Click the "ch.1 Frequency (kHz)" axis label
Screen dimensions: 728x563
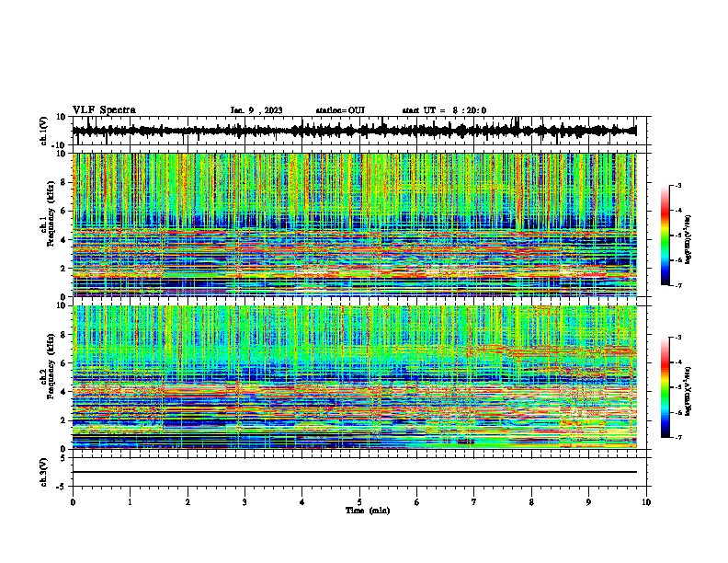pyautogui.click(x=47, y=214)
